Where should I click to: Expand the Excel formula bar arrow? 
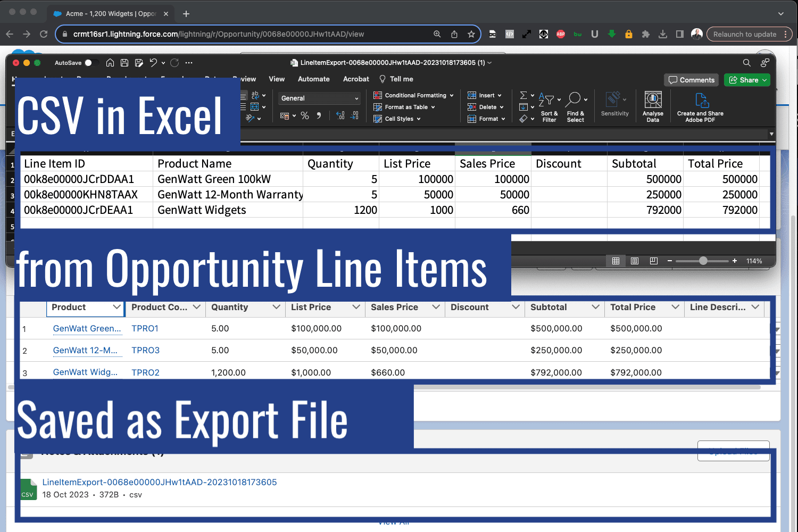click(x=771, y=134)
